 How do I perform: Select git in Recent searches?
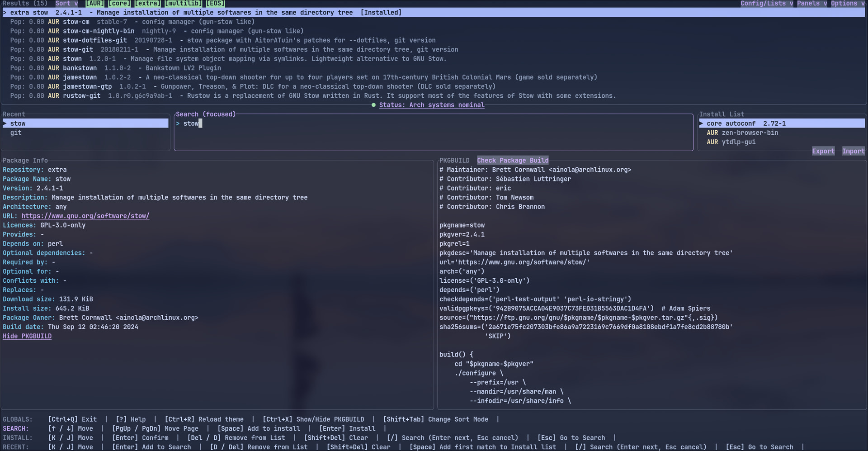pyautogui.click(x=16, y=133)
